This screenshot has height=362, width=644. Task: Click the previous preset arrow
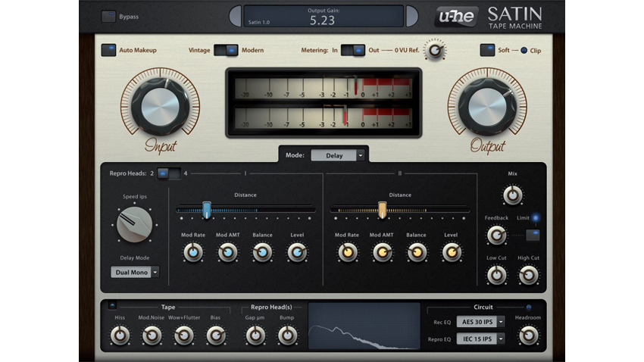236,17
